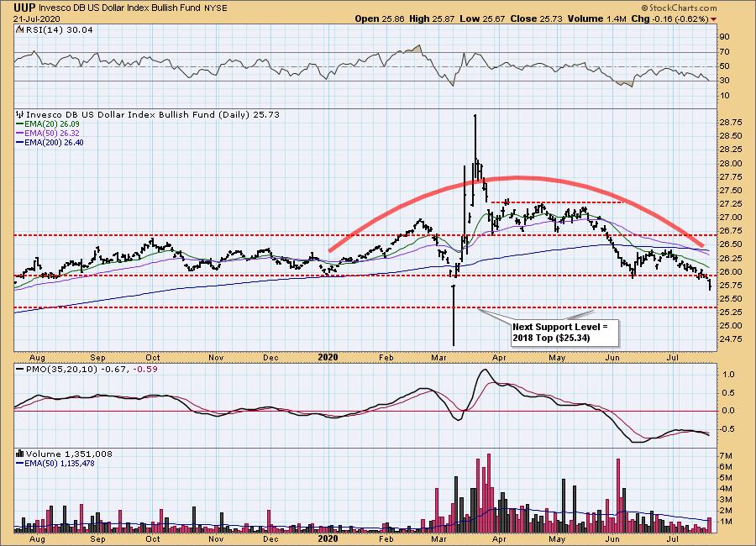Image resolution: width=756 pixels, height=546 pixels.
Task: Click the purple EMA(50) 26.32 line swatch
Action: [x=20, y=133]
